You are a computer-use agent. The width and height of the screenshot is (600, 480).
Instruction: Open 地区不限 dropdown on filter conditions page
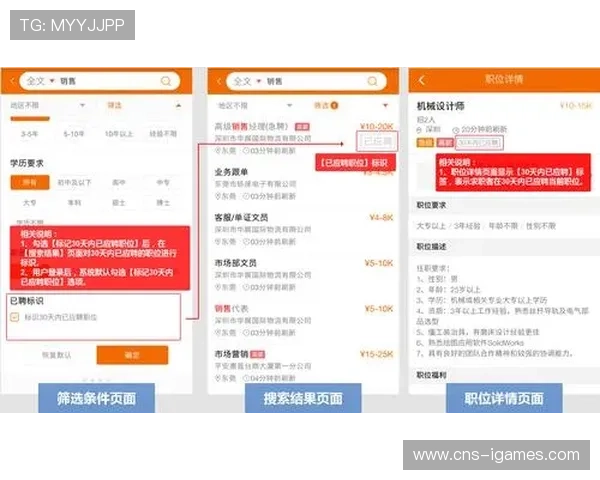pyautogui.click(x=47, y=105)
